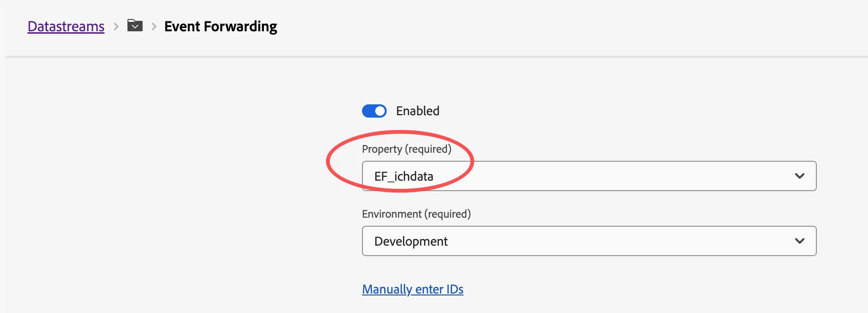Click the Event Forwarding breadcrumb title
This screenshot has width=868, height=313.
click(x=220, y=27)
